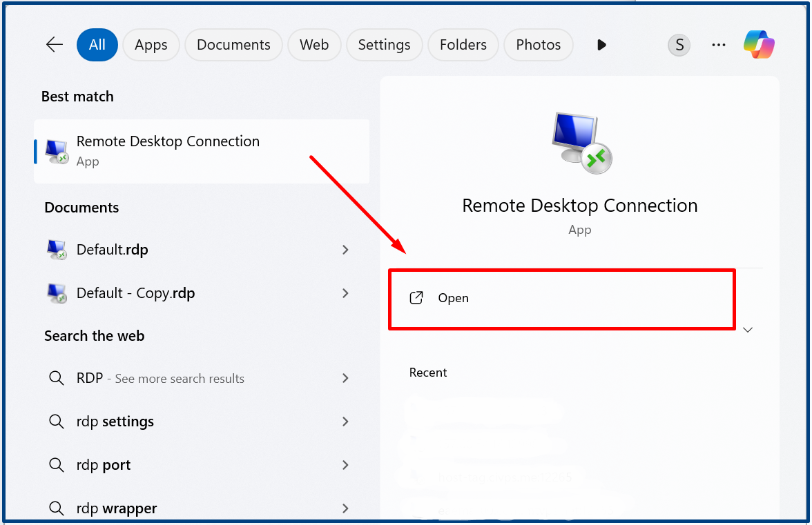Click Open to launch Remote Desktop Connection
This screenshot has height=525, width=812.
pos(562,299)
